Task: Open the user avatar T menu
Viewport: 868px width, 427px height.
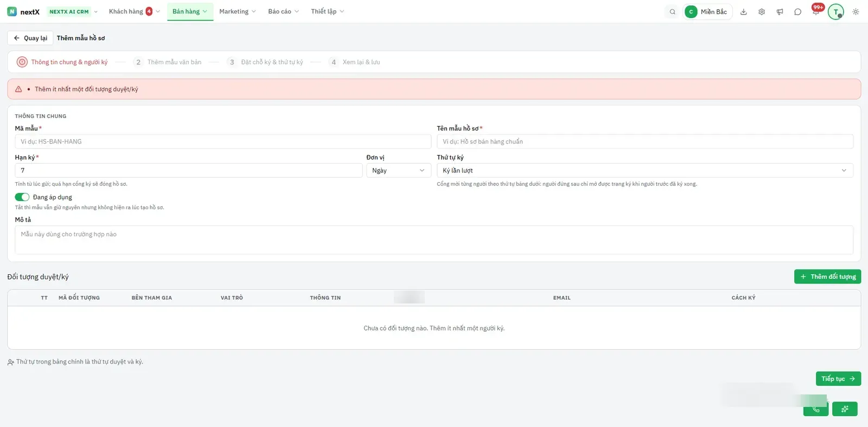Action: click(835, 11)
